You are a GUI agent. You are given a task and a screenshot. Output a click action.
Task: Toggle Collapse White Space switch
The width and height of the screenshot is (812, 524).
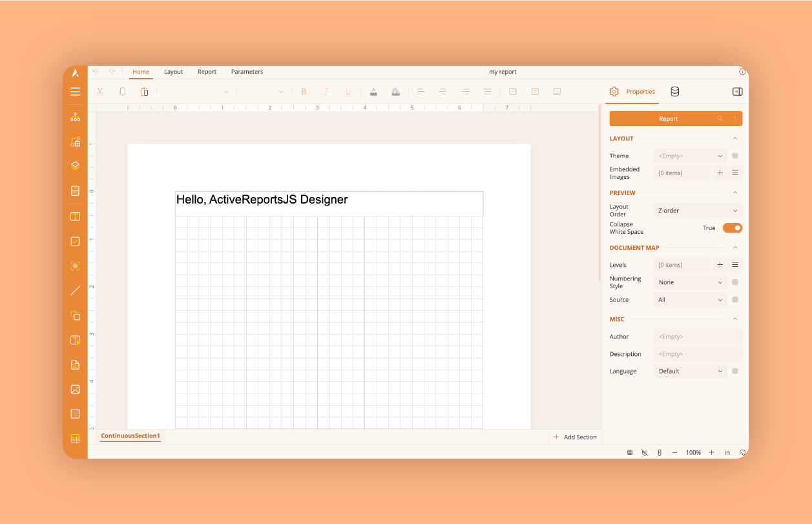coord(732,228)
